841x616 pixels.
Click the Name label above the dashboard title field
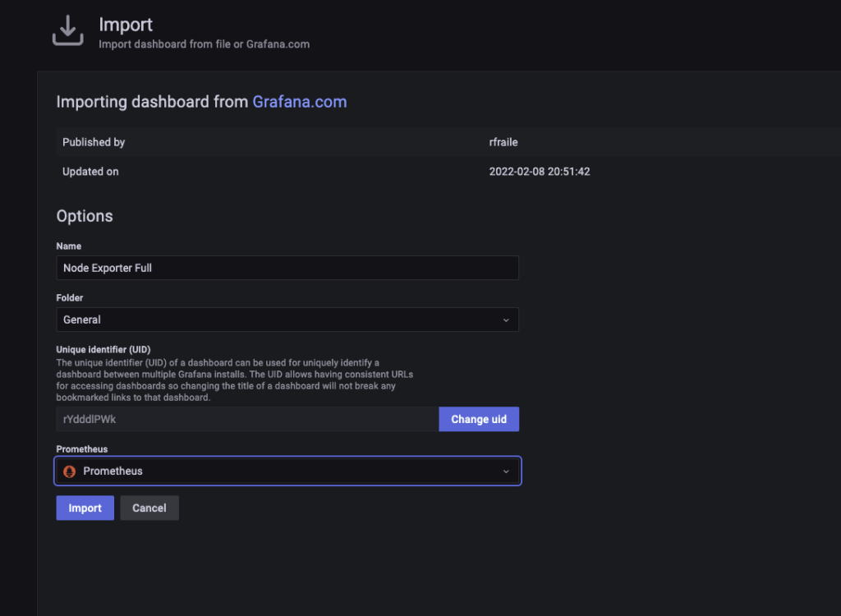68,246
